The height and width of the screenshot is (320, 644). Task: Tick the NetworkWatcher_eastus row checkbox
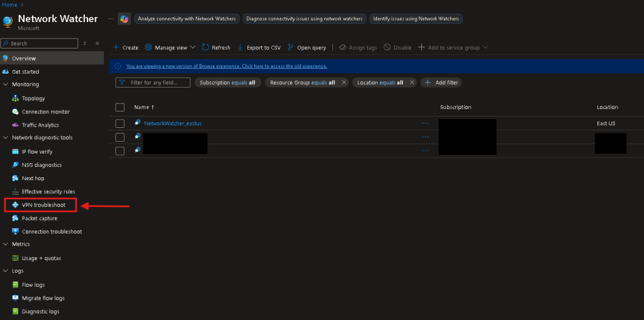(x=120, y=123)
